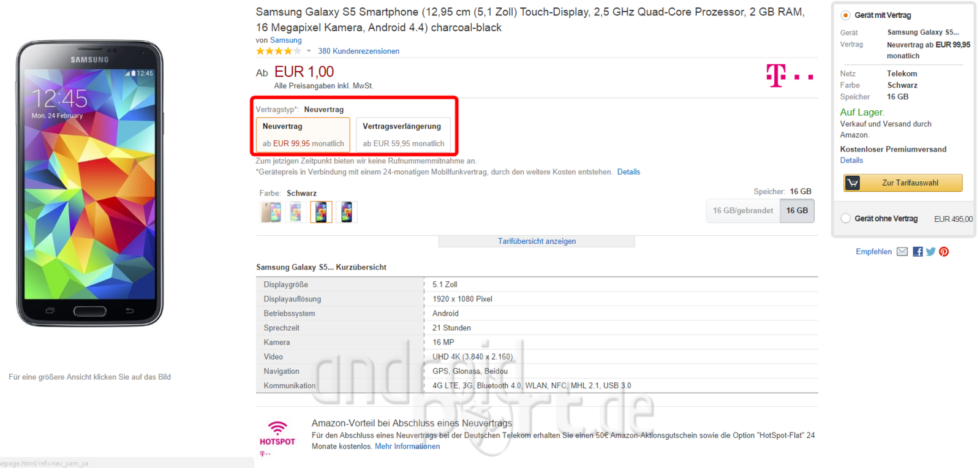Open 380 Kundenrezensionen link
This screenshot has width=980, height=468.
point(358,51)
